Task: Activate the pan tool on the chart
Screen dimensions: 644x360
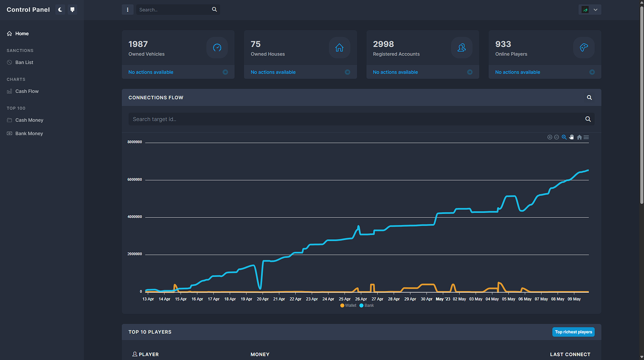Action: point(571,137)
